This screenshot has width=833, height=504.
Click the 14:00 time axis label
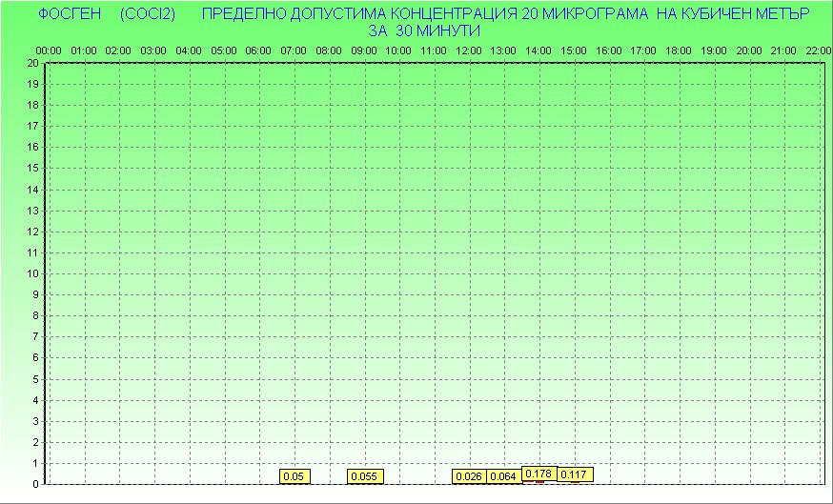[x=538, y=51]
